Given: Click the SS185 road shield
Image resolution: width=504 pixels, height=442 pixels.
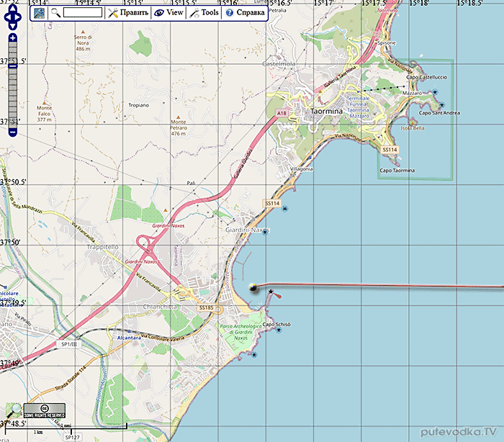Looking at the screenshot, I should pos(207,307).
